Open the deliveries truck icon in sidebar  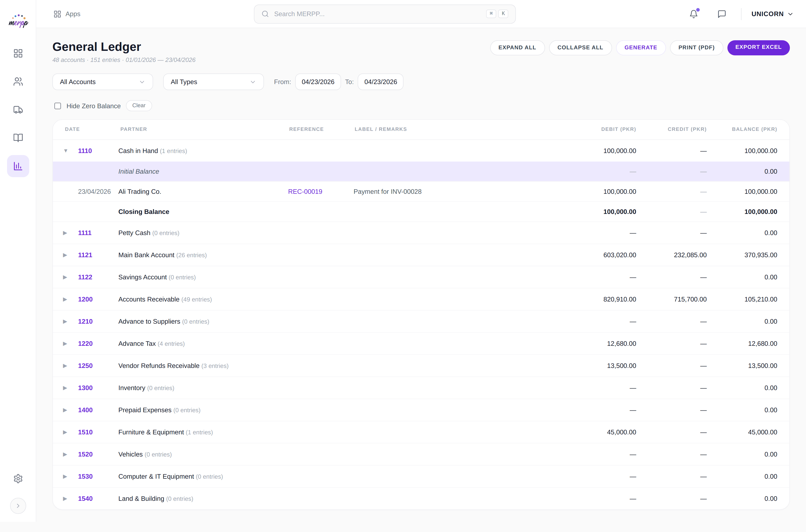tap(18, 109)
